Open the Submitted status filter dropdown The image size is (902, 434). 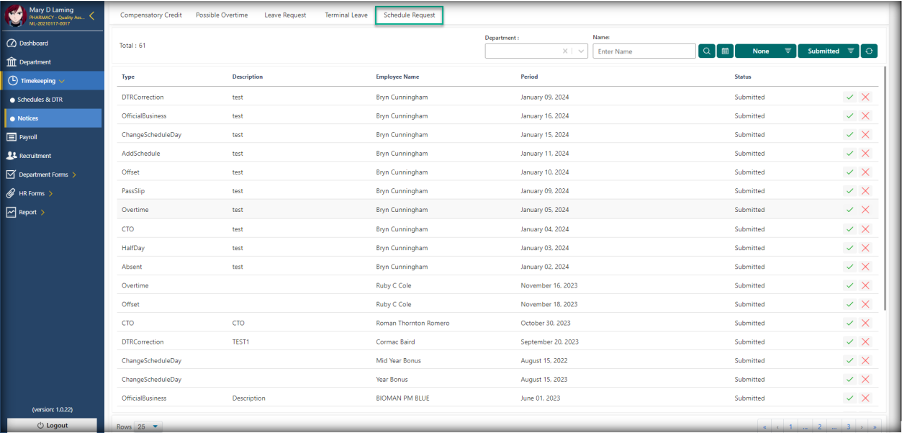point(829,51)
